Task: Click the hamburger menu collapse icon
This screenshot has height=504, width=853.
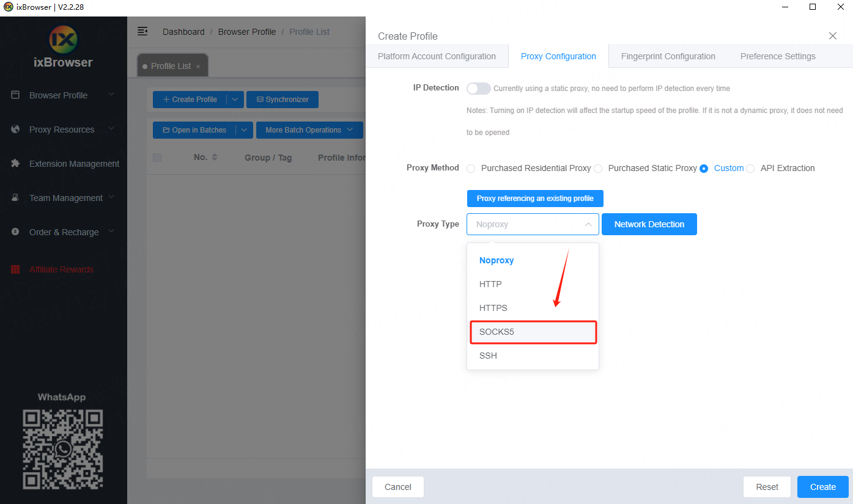Action: coord(142,31)
